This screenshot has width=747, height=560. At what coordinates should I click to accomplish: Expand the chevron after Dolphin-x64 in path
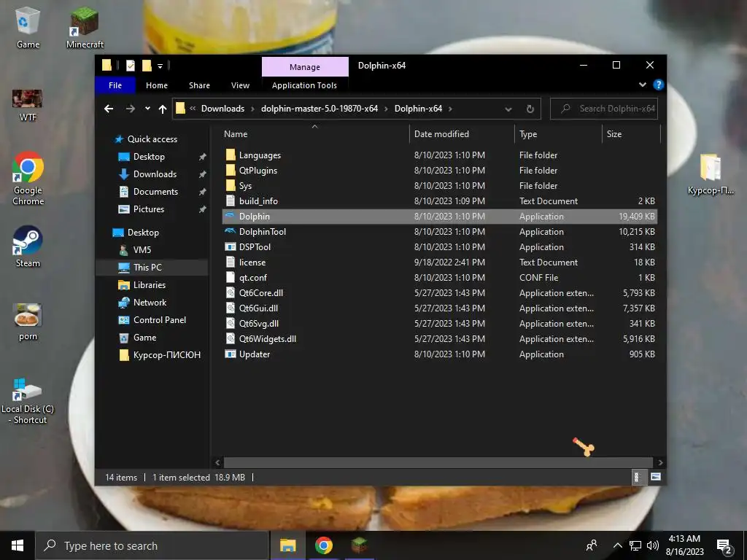click(450, 109)
